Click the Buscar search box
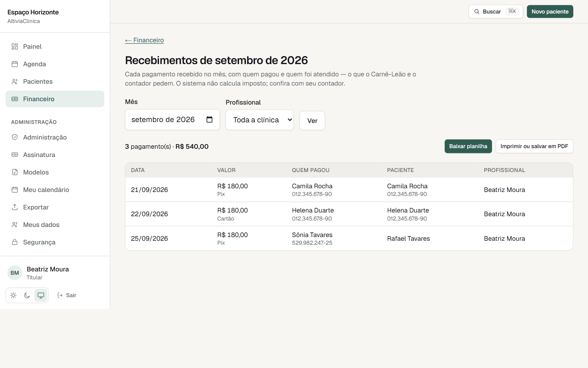The height and width of the screenshot is (368, 588). point(496,12)
